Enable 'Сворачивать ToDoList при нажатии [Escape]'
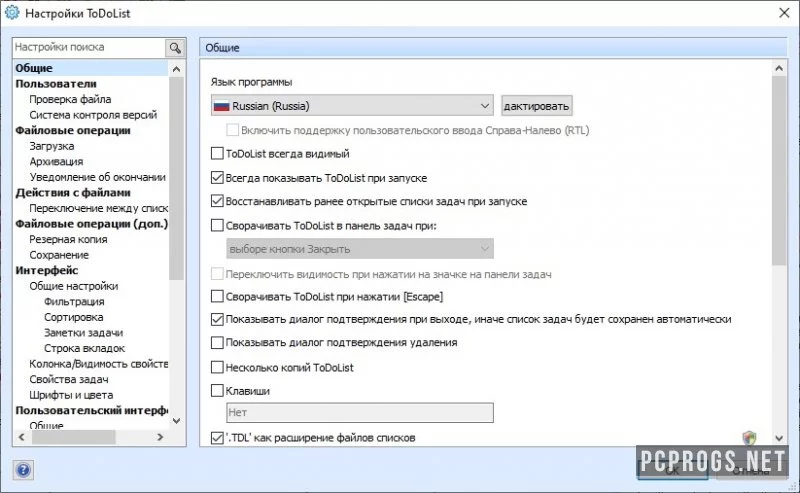This screenshot has width=800, height=493. 217,296
